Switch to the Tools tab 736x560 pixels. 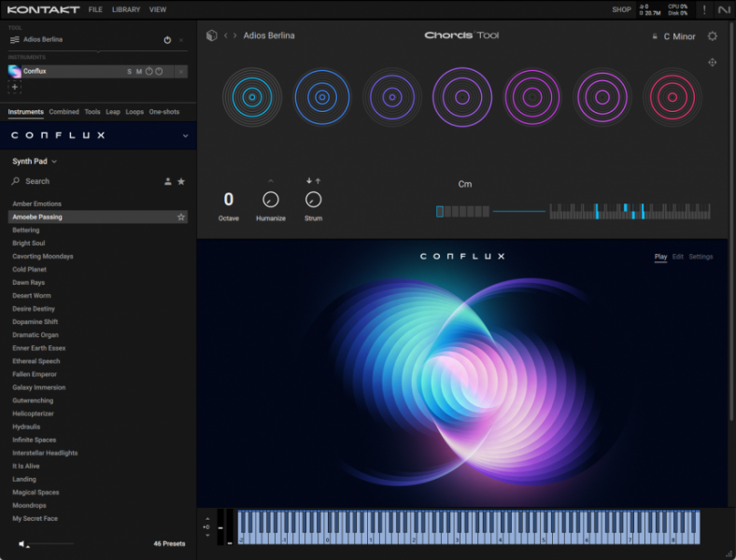tap(92, 112)
